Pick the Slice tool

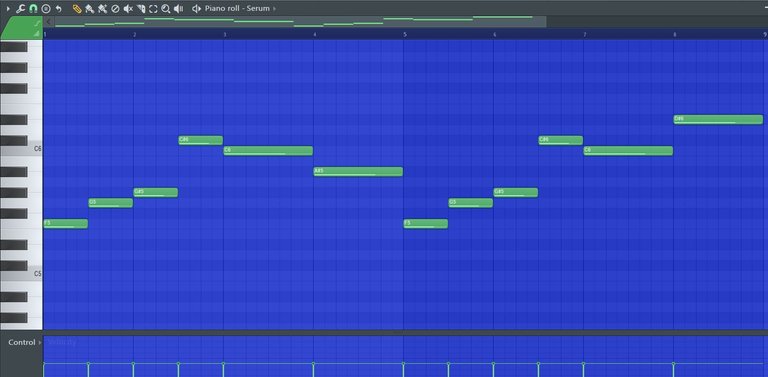[x=141, y=8]
